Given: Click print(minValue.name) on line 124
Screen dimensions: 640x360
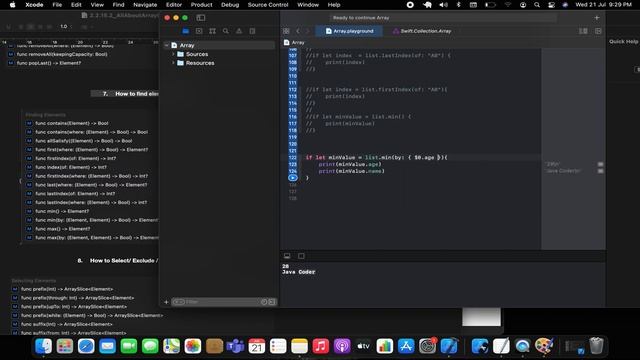Looking at the screenshot, I should click(351, 171).
